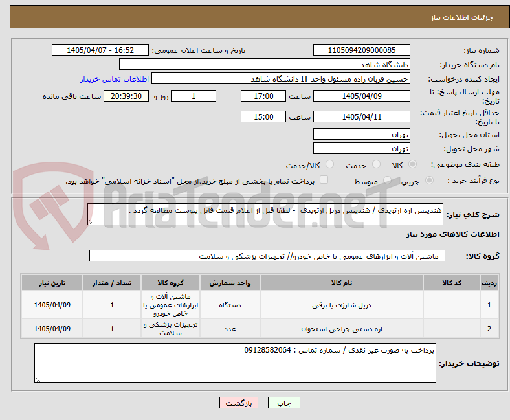Click the date cell in row 2
The width and height of the screenshot is (510, 420).
click(52, 329)
